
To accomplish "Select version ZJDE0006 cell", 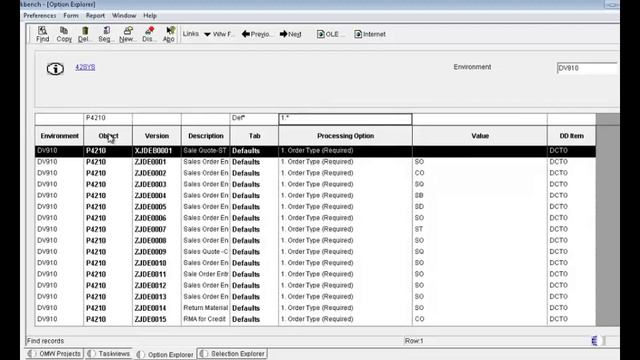I will pyautogui.click(x=157, y=218).
